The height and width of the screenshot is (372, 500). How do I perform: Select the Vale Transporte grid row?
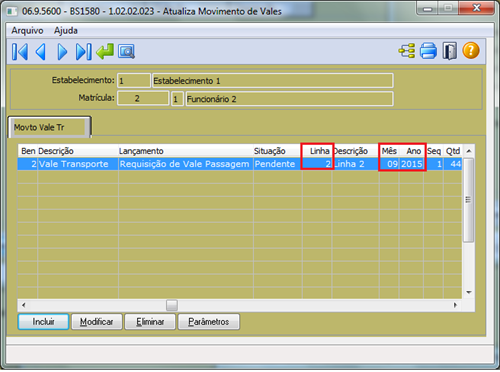pos(240,164)
